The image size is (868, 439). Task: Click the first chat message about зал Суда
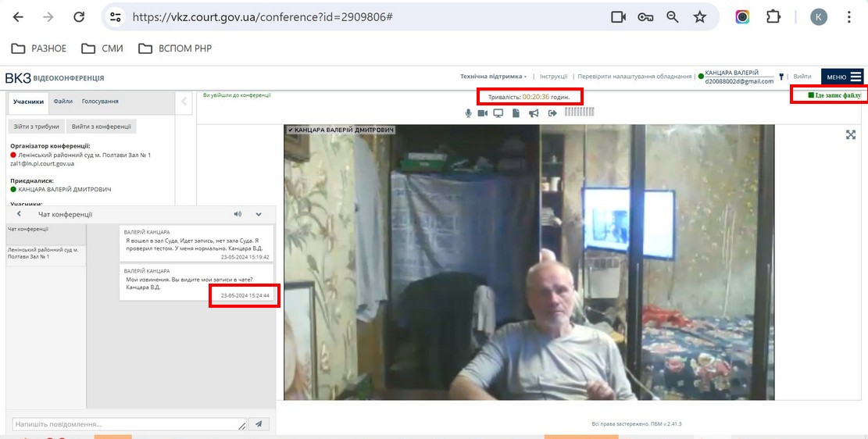[x=197, y=244]
